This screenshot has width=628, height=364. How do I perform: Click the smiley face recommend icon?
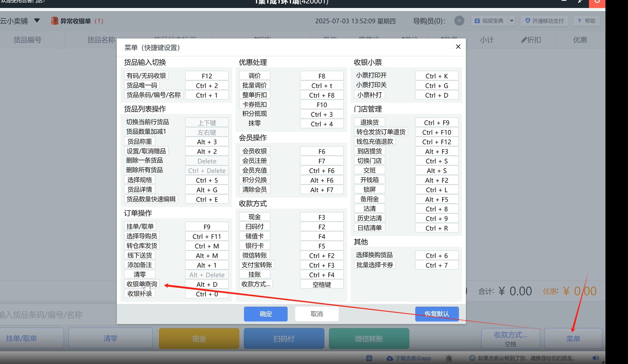(x=472, y=358)
